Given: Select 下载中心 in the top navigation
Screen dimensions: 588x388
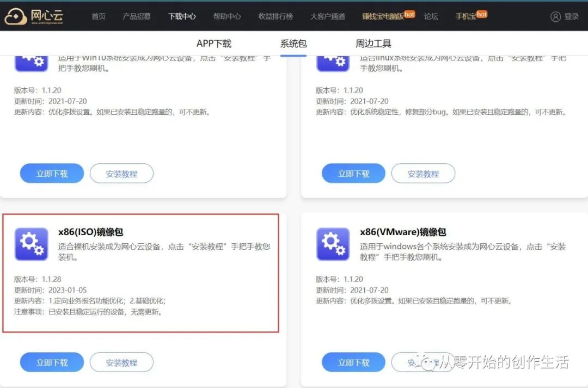Looking at the screenshot, I should pos(182,16).
